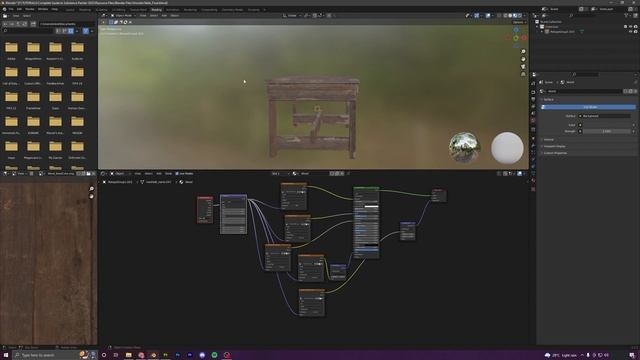
Task: Click the HDRI preview sphere in viewport
Action: [464, 148]
